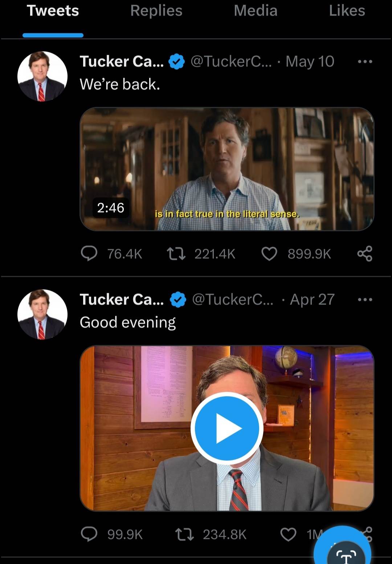The height and width of the screenshot is (564, 392).
Task: Open more options on May 10 tweet
Action: [365, 61]
